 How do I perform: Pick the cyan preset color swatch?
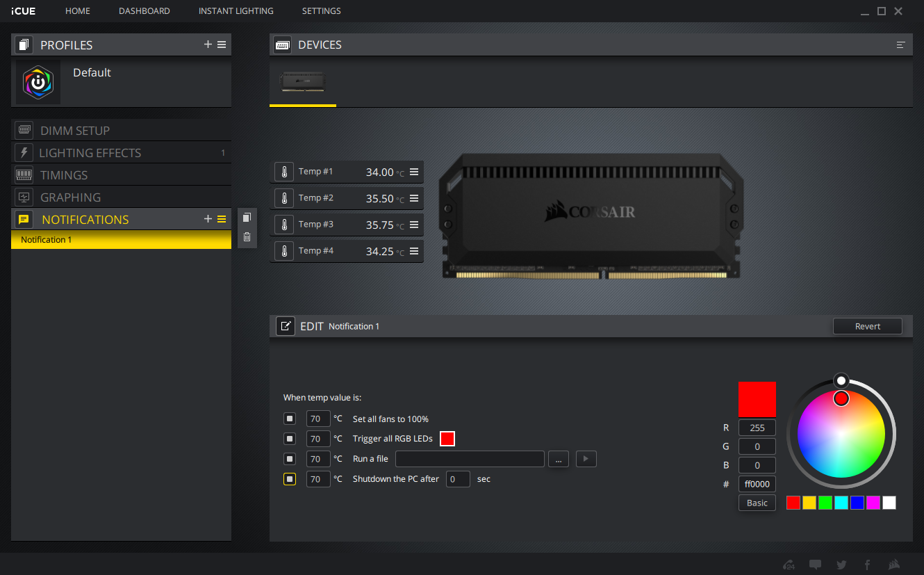(841, 503)
